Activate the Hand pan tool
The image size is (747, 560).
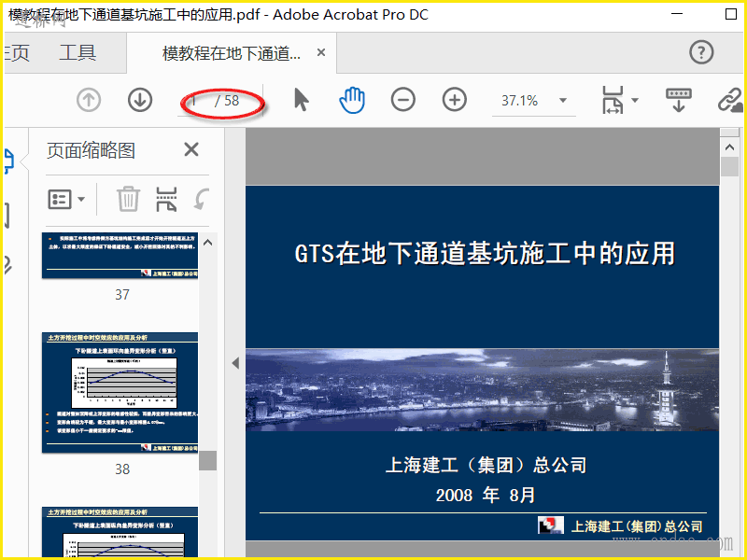click(352, 101)
